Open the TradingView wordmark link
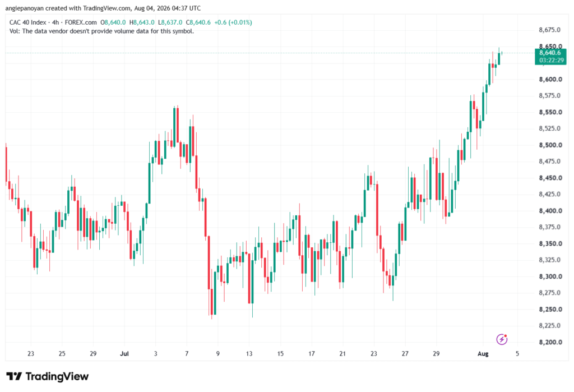The width and height of the screenshot is (574, 392). pyautogui.click(x=57, y=376)
